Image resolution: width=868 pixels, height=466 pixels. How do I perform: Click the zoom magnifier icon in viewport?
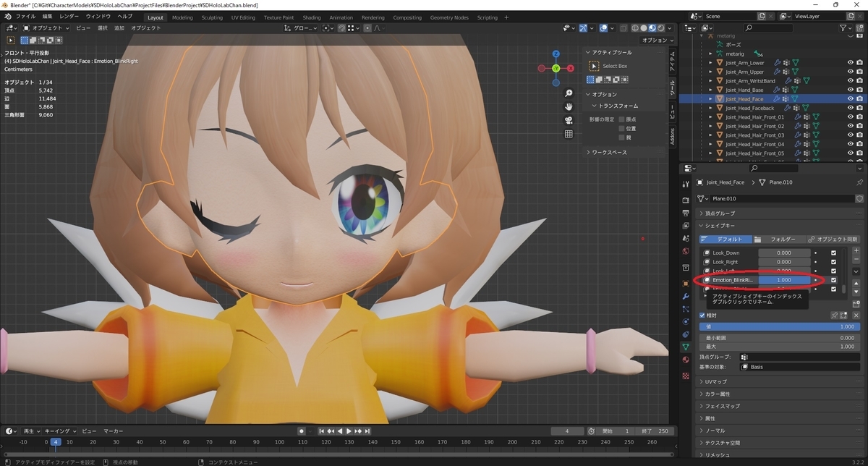point(569,93)
